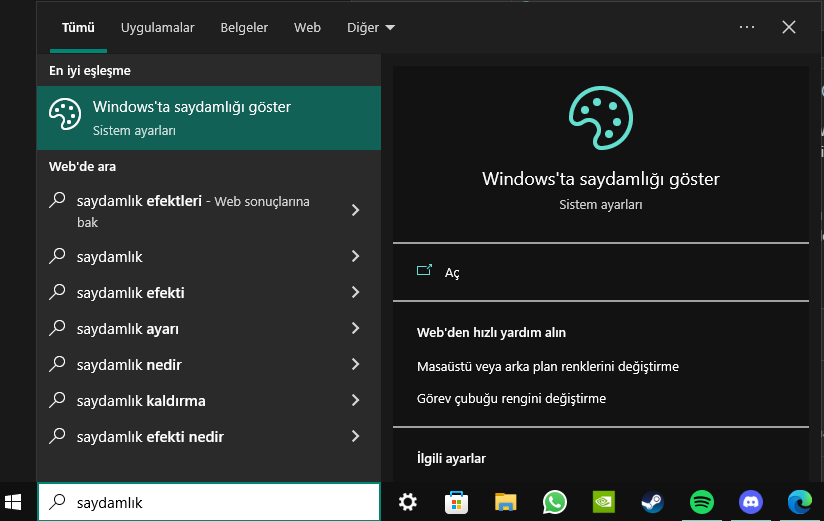Image resolution: width=824 pixels, height=521 pixels.
Task: Open File Explorer from the taskbar
Action: 506,502
